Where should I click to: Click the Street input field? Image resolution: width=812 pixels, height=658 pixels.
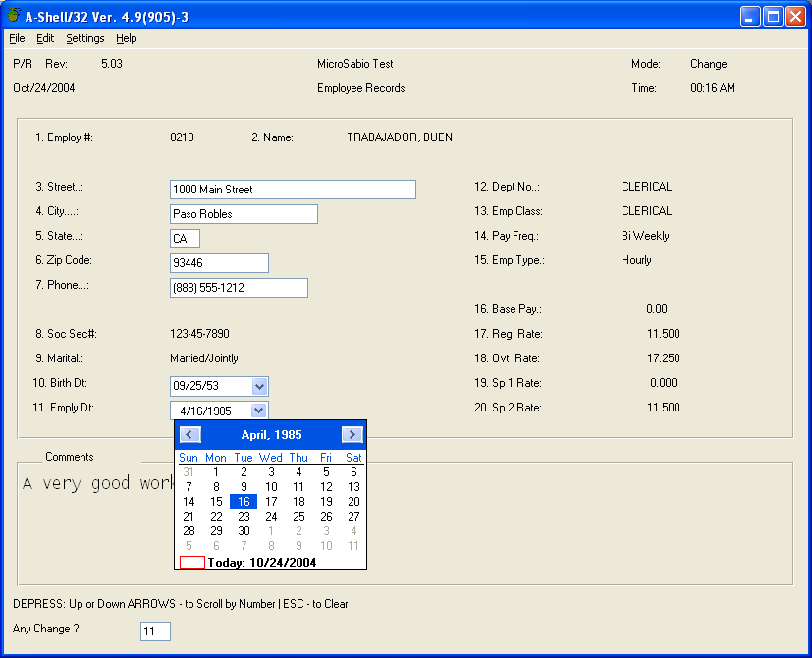coord(293,190)
